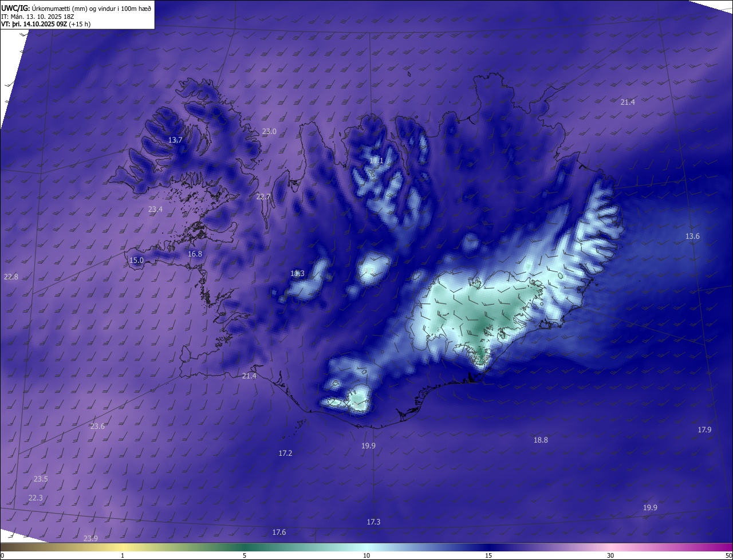The height and width of the screenshot is (560, 733).
Task: Select the 23.0 wind value label
Action: click(x=269, y=132)
